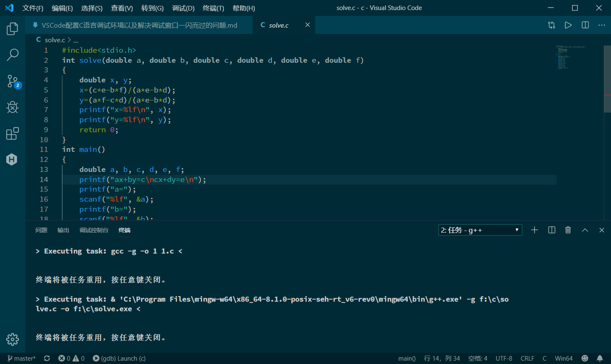Select the 终端 panel tab
This screenshot has height=364, width=611.
coord(124,230)
